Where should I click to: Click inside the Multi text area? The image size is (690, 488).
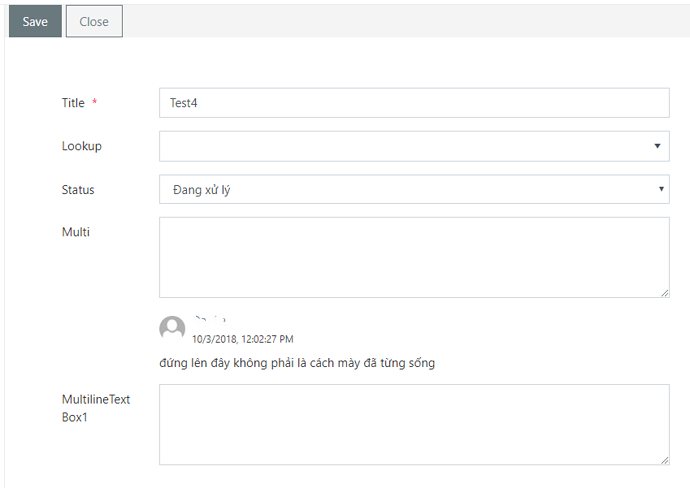click(x=414, y=257)
